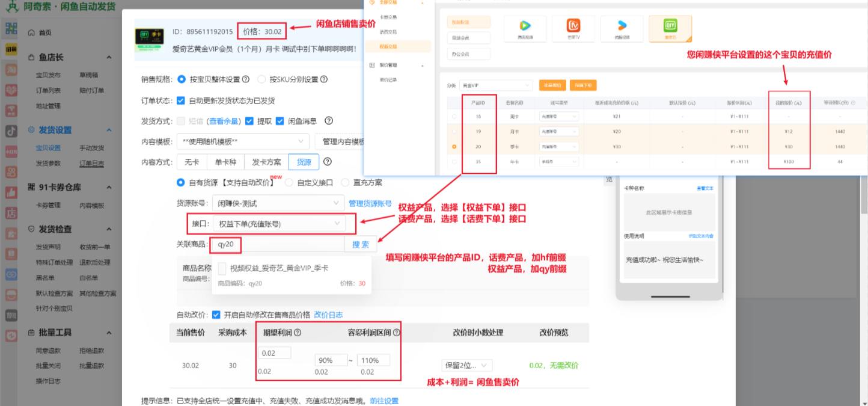Switch to the 发卡方案 content mode tab
Viewport: 868px width, 406px height.
266,162
